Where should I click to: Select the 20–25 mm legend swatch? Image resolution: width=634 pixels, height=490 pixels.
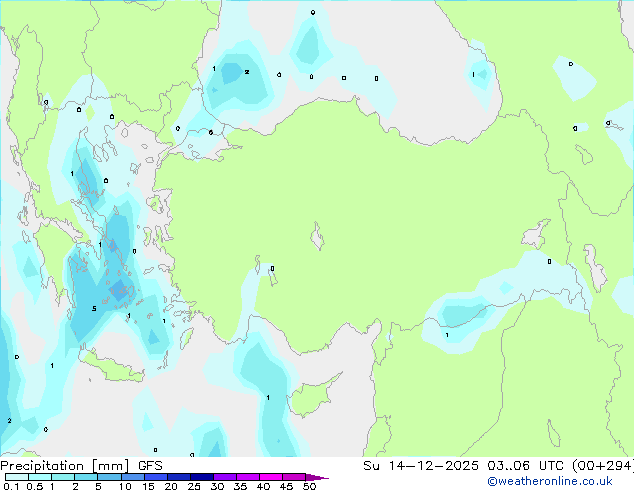[x=178, y=477]
